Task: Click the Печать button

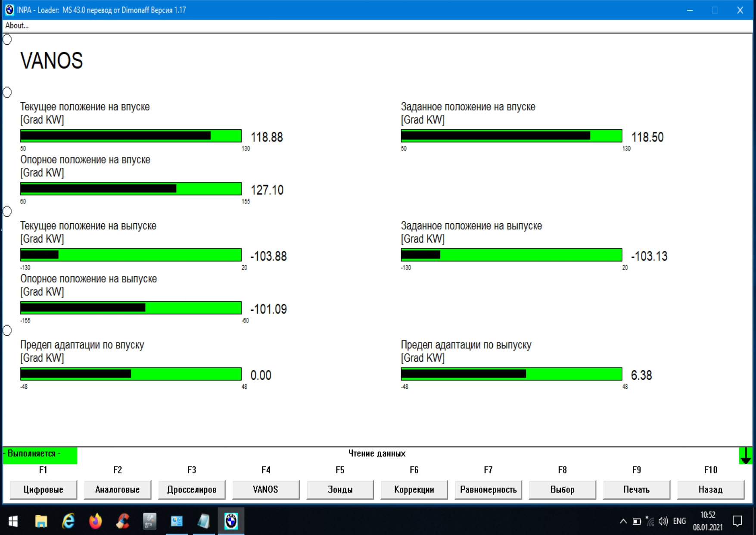Action: click(636, 490)
